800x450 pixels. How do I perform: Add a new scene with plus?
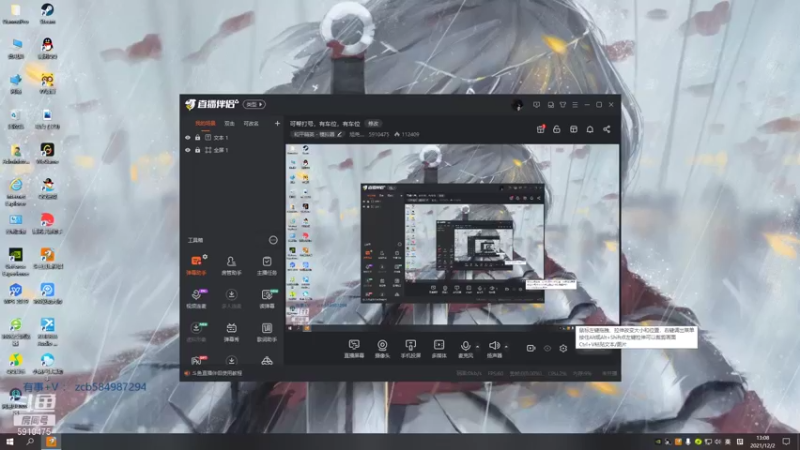tap(277, 123)
